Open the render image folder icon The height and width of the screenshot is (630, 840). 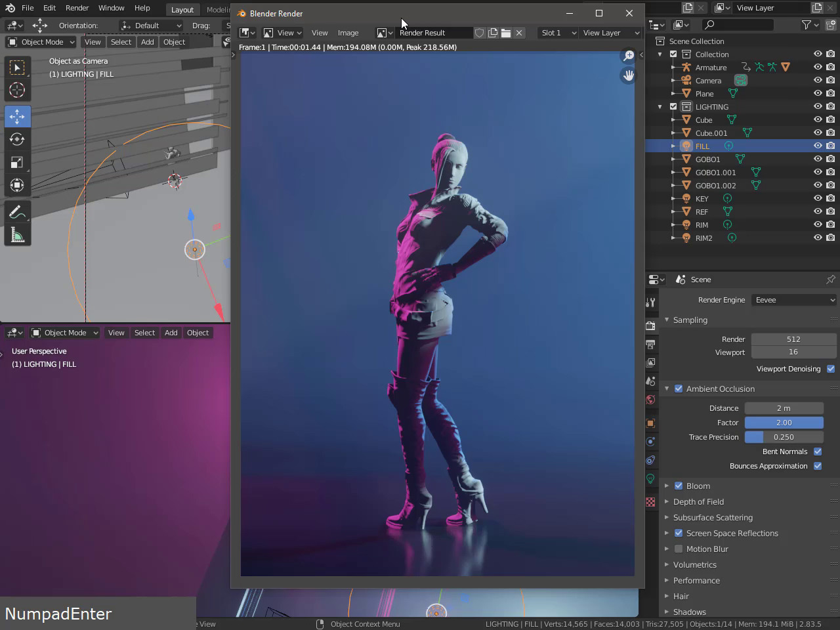506,33
